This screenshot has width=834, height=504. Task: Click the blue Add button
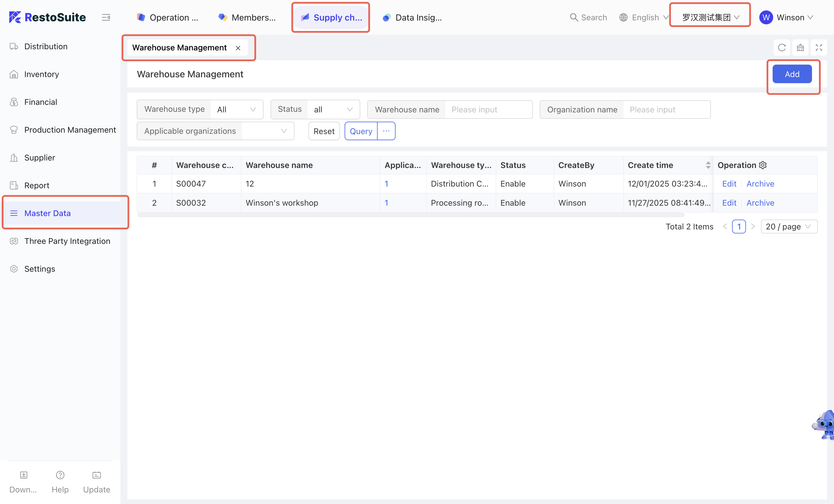point(792,74)
